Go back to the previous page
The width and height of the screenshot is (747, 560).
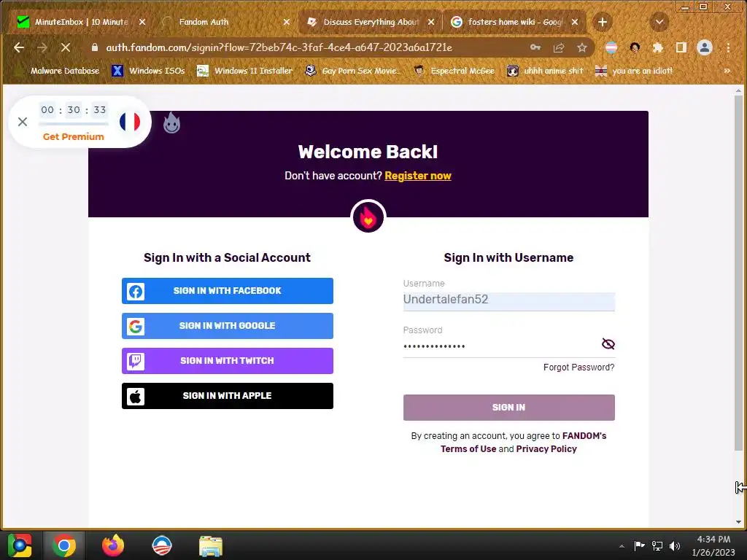(x=19, y=47)
